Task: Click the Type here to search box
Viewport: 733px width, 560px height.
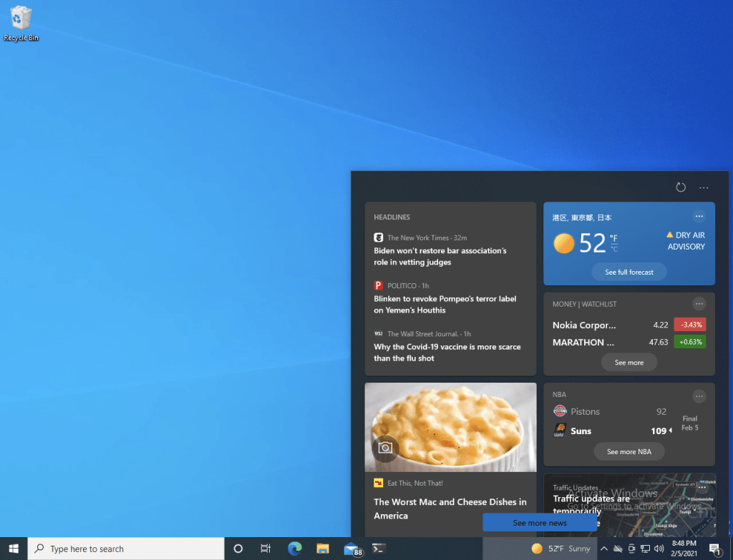Action: point(125,549)
